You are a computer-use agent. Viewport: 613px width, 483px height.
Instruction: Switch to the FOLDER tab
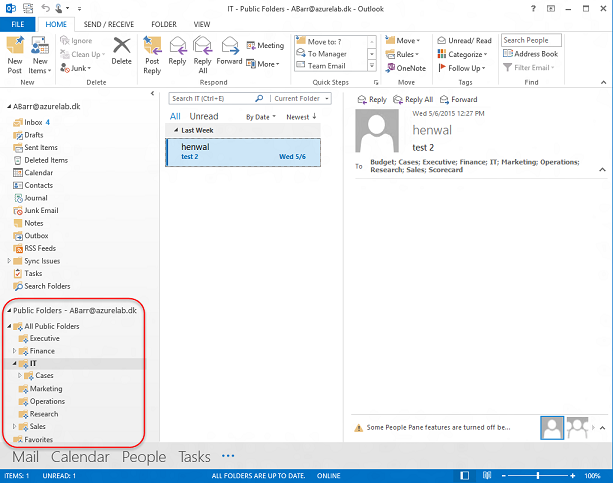pos(164,24)
